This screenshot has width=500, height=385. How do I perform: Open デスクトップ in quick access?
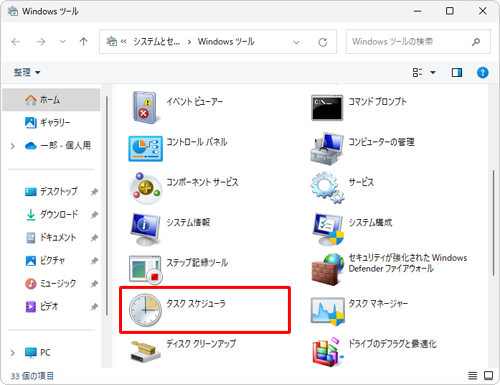click(x=51, y=191)
